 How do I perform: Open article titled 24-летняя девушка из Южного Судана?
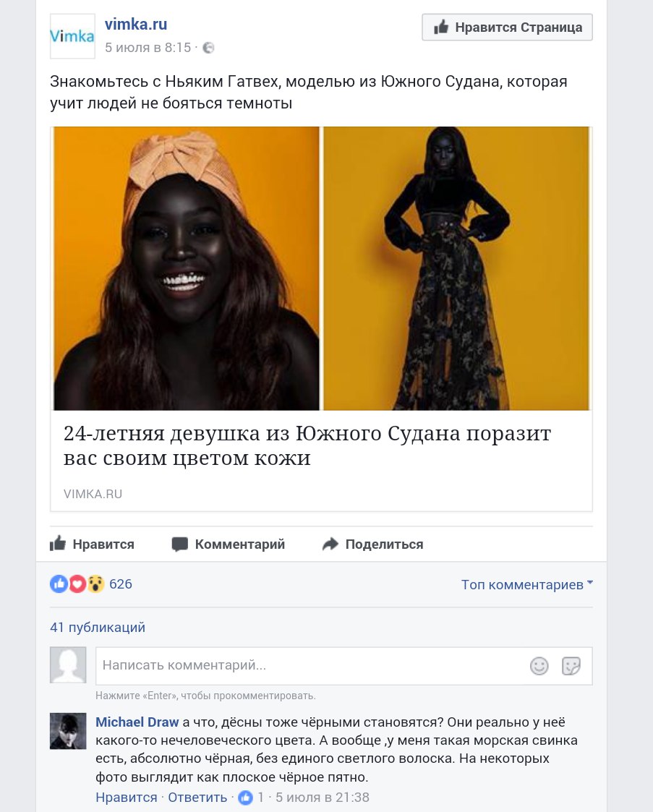(x=307, y=445)
